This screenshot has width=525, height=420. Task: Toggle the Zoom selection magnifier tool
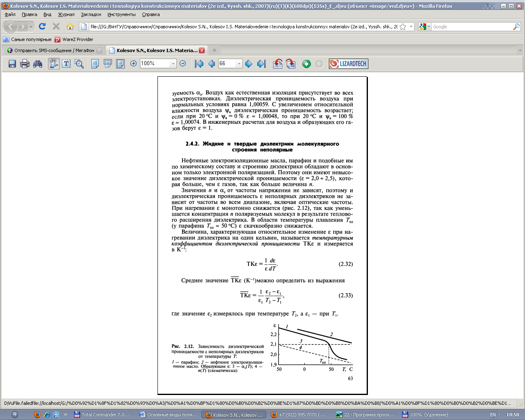point(79,64)
